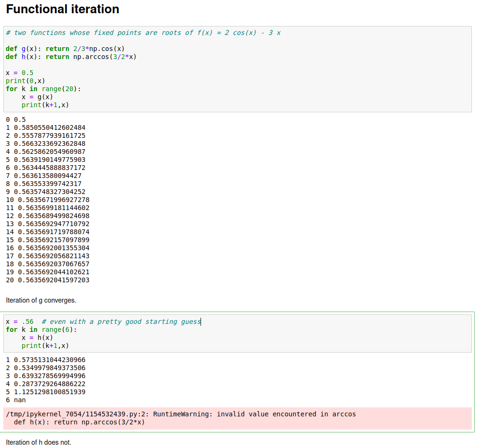
Task: Place cursor on the def h(x) line
Action: click(71, 57)
